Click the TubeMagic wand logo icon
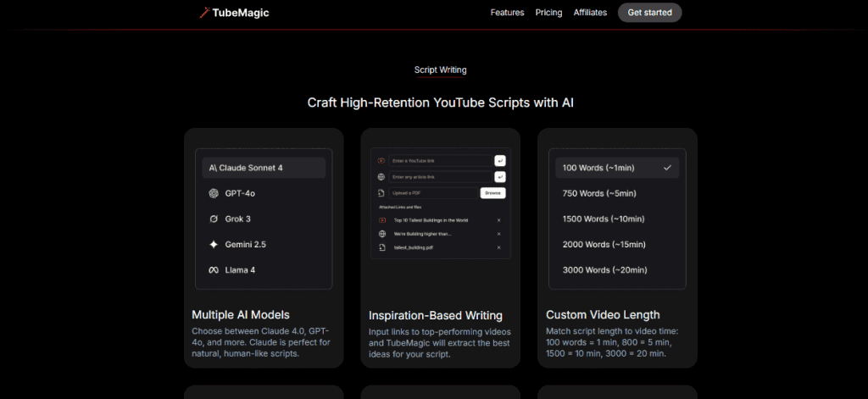The width and height of the screenshot is (868, 399). click(x=204, y=12)
